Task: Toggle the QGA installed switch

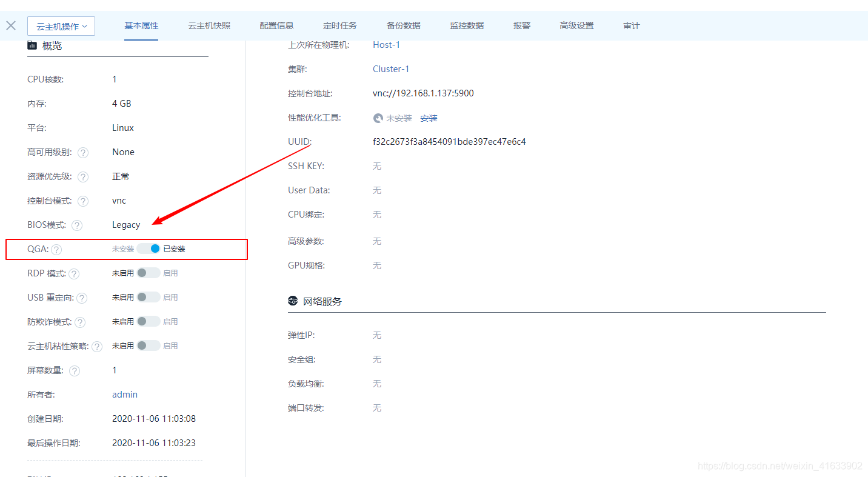Action: (x=149, y=249)
